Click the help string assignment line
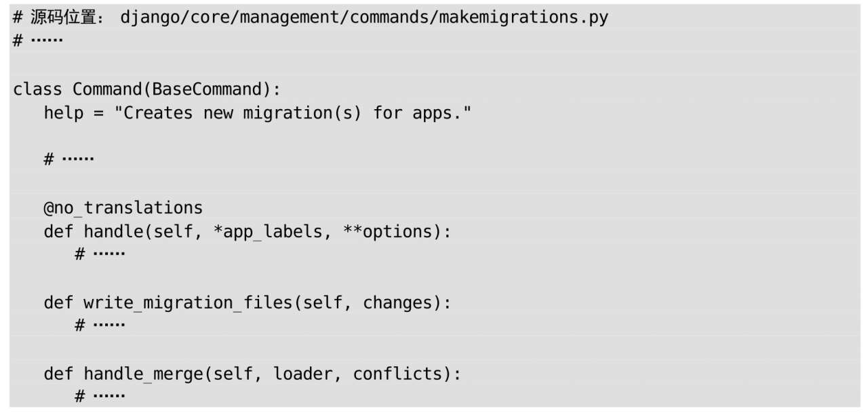 pyautogui.click(x=258, y=113)
